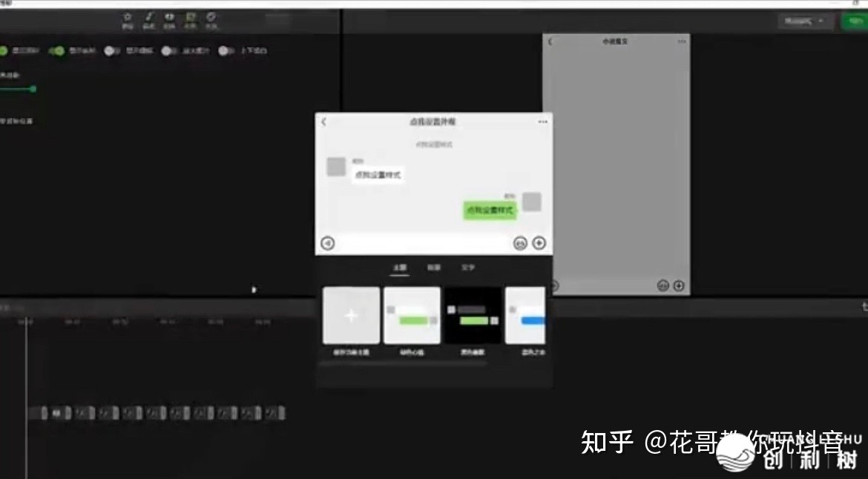Image resolution: width=868 pixels, height=479 pixels.
Task: Click the green slider handle in left panel
Action: [x=33, y=89]
